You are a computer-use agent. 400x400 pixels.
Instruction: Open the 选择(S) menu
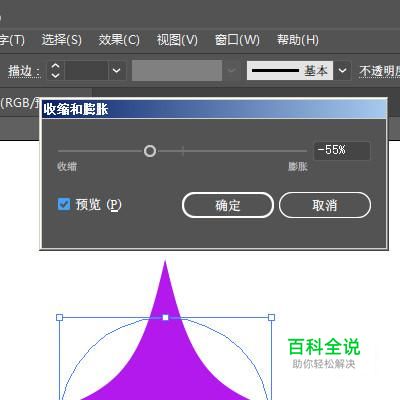click(62, 40)
